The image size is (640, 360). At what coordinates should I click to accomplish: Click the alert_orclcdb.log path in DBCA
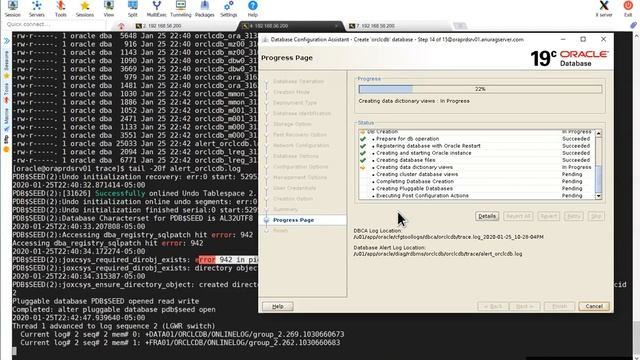click(438, 254)
